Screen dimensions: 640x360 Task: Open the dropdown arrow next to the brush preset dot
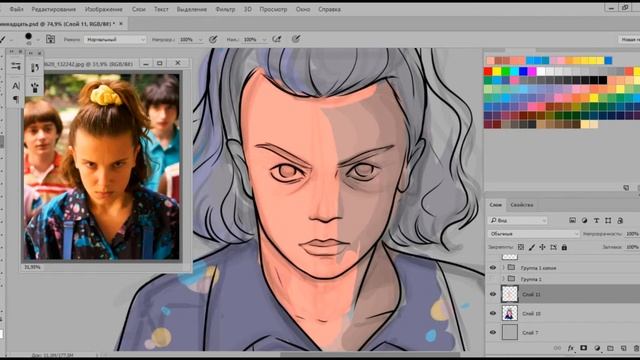(38, 39)
